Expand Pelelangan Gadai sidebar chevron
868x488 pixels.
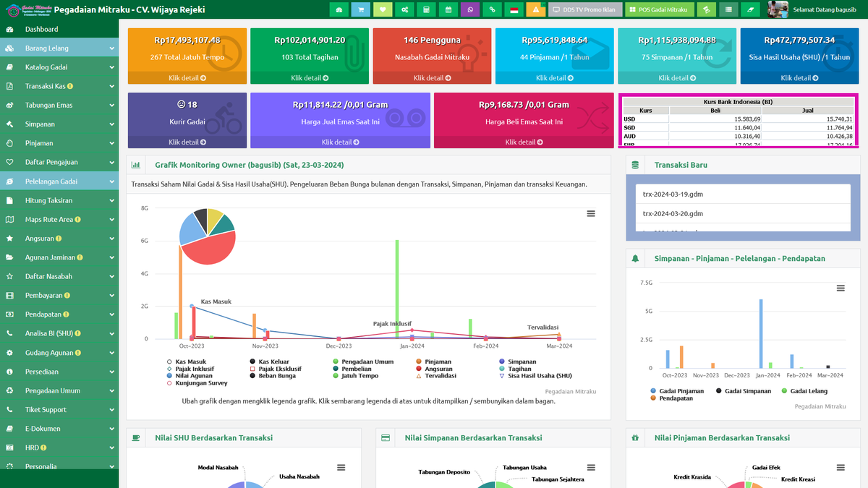(112, 181)
